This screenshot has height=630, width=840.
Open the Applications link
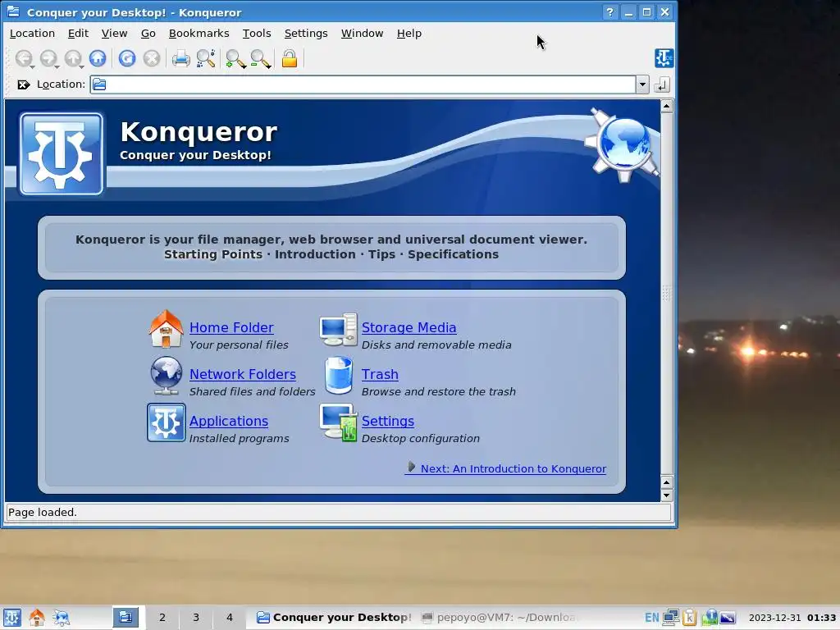[x=229, y=421]
